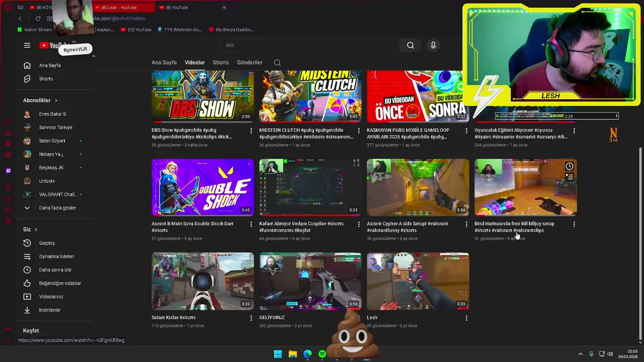
Task: Open the YouTube hamburger guide menu
Action: point(27,45)
